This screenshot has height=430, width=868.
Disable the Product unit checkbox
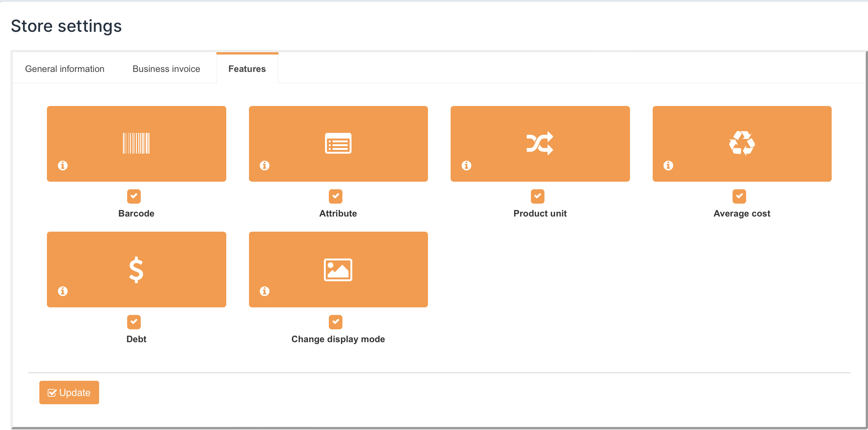tap(537, 196)
